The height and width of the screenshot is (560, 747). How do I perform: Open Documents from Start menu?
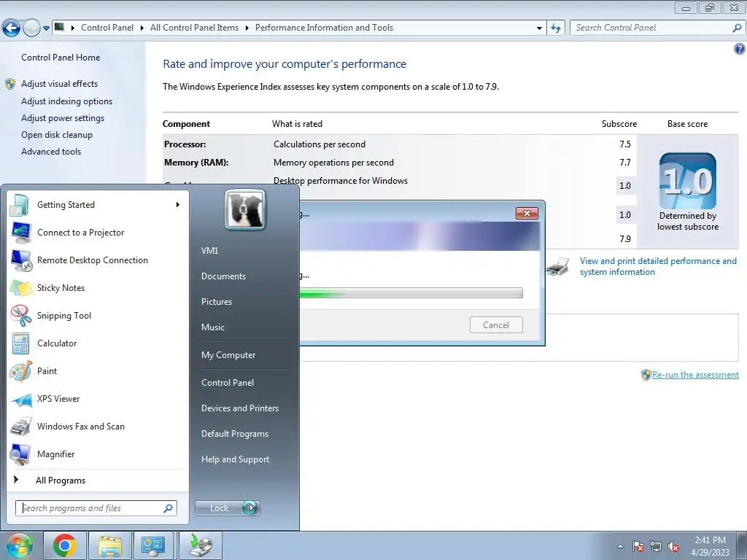point(223,276)
